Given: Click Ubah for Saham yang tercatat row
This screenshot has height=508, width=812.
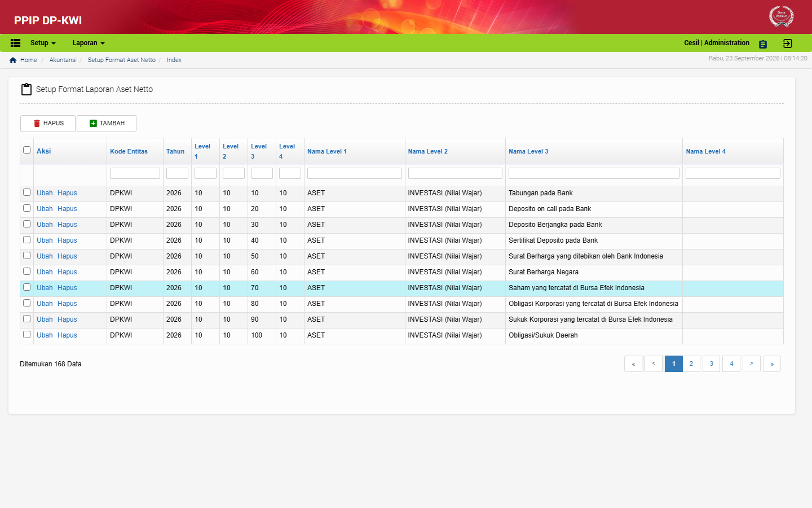Looking at the screenshot, I should pos(45,288).
